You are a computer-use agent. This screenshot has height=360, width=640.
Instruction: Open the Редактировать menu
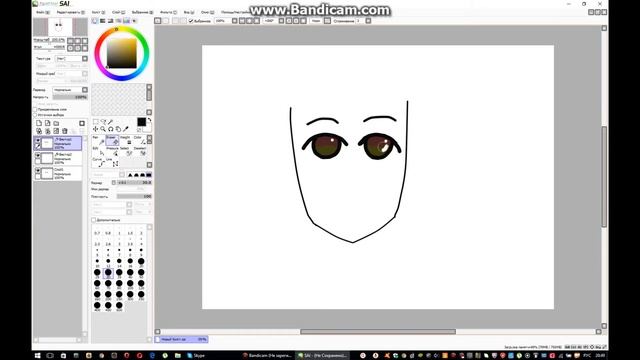(70, 12)
